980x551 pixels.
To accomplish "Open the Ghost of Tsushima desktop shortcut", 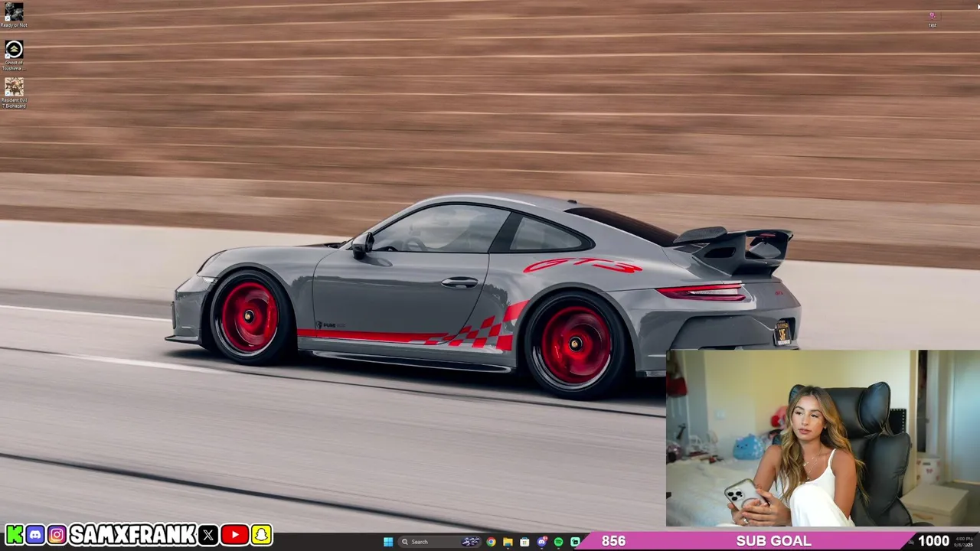I will coord(14,54).
